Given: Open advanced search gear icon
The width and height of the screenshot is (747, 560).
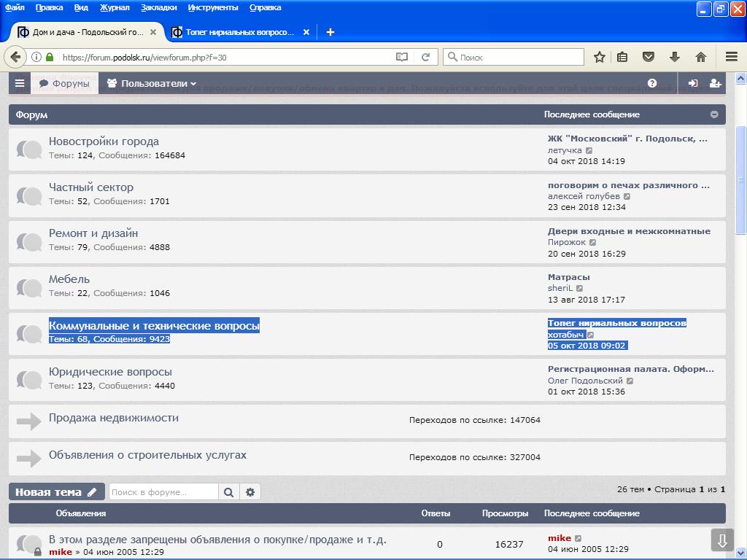Looking at the screenshot, I should pos(250,492).
